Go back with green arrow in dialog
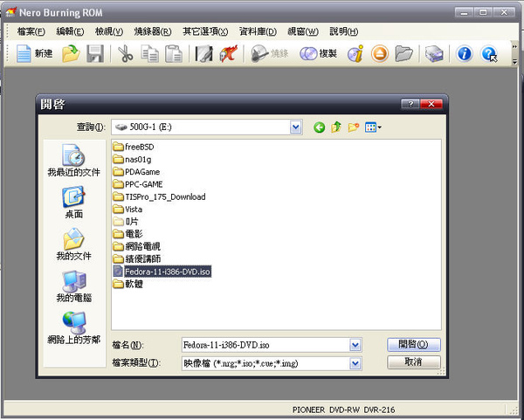This screenshot has width=524, height=420. (319, 127)
